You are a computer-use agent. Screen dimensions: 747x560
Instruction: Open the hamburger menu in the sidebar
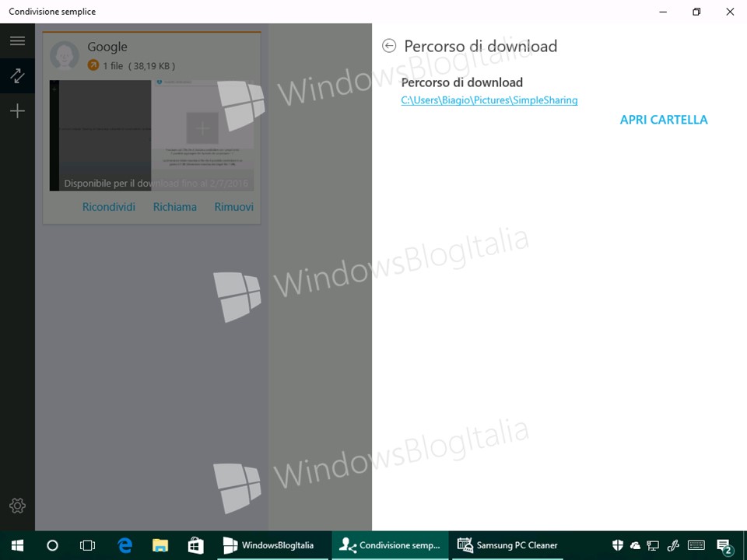[17, 40]
